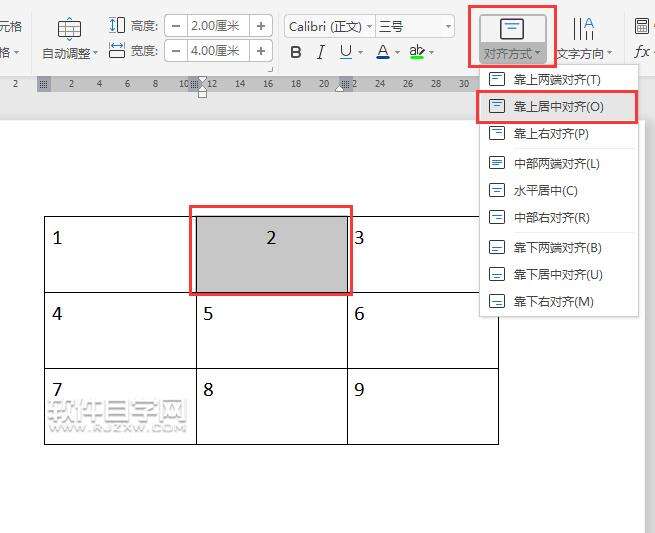The height and width of the screenshot is (533, 655).
Task: Decrease row height with minus button
Action: (x=176, y=26)
